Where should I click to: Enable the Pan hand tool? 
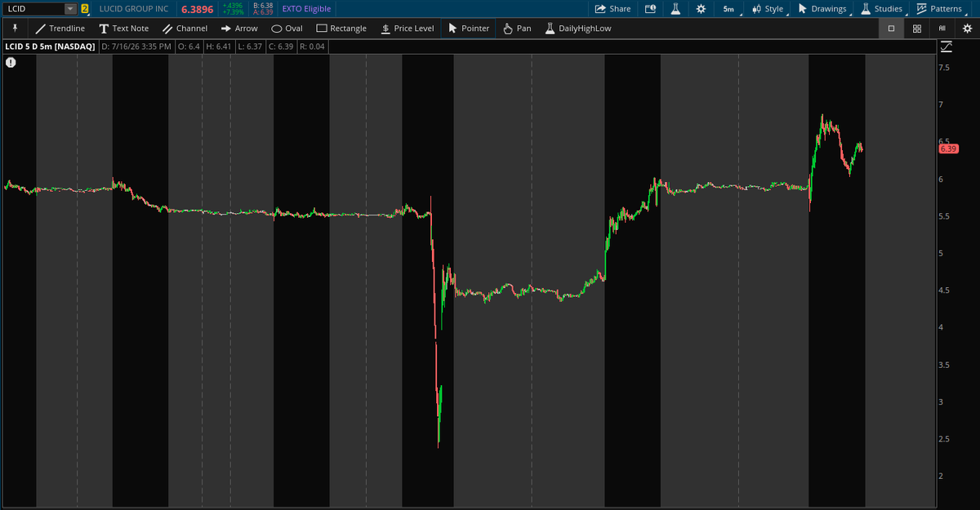[516, 28]
